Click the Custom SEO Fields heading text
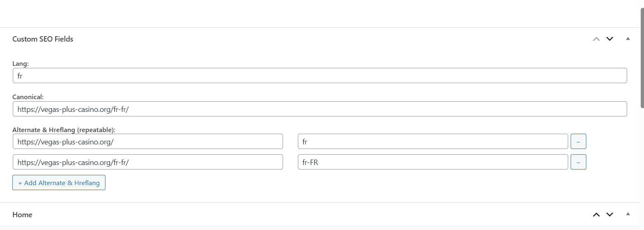644x230 pixels. pos(43,39)
